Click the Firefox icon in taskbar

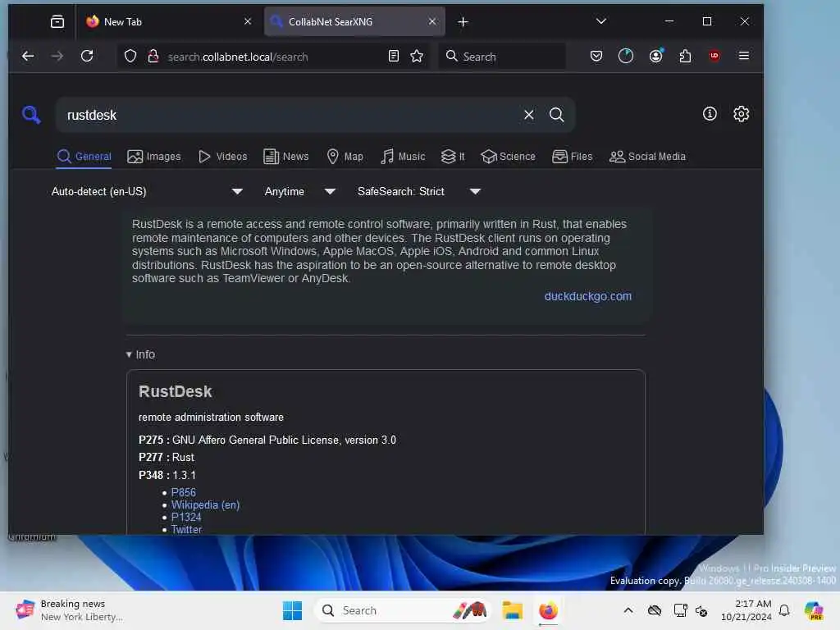click(548, 610)
